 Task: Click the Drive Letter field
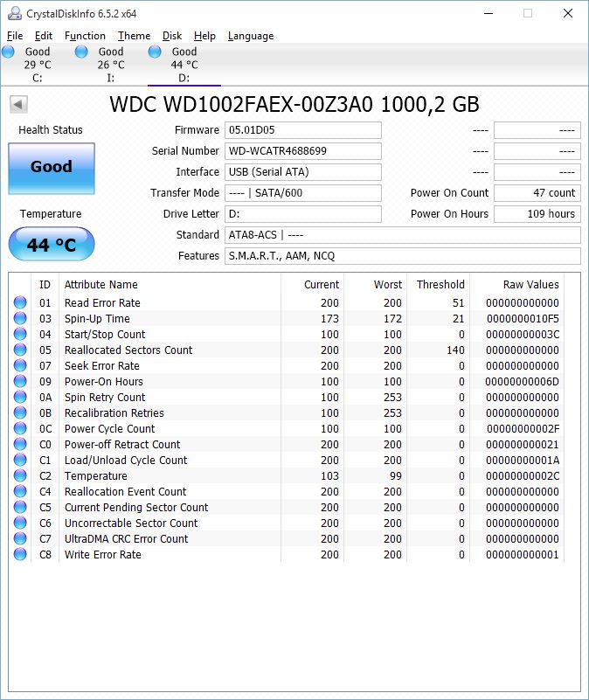tap(302, 214)
